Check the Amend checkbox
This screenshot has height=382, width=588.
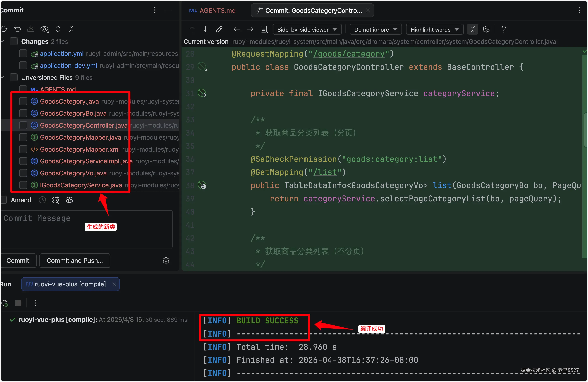pyautogui.click(x=3, y=200)
